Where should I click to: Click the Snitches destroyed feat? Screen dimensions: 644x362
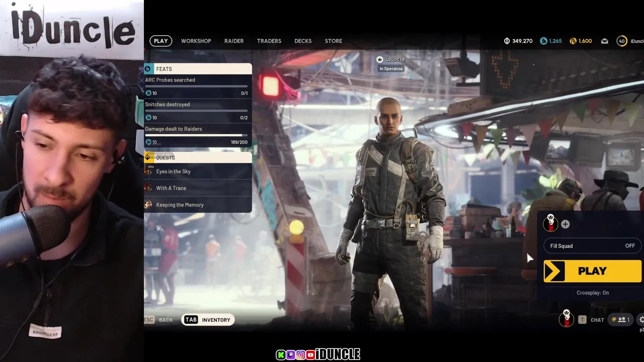[x=198, y=111]
